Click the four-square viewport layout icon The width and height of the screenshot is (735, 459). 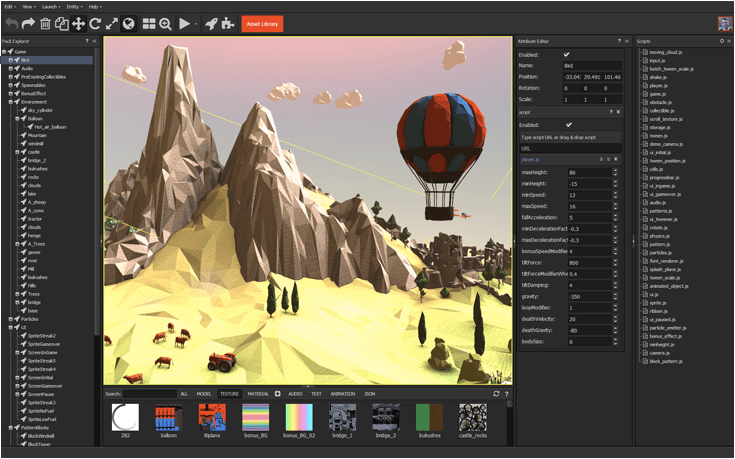pyautogui.click(x=149, y=23)
